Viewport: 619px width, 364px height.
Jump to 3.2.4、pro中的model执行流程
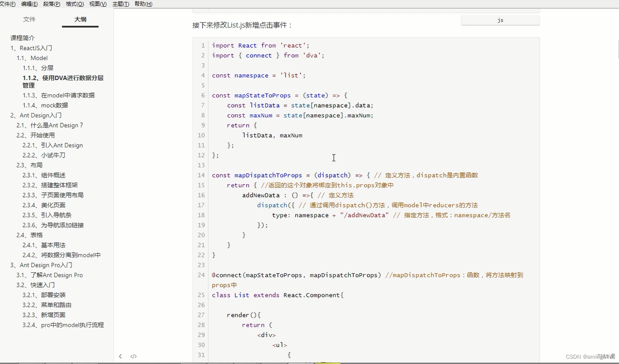click(x=63, y=325)
